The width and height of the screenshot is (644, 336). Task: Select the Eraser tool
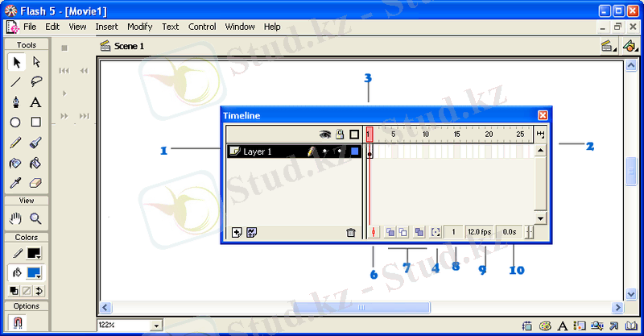(x=35, y=183)
